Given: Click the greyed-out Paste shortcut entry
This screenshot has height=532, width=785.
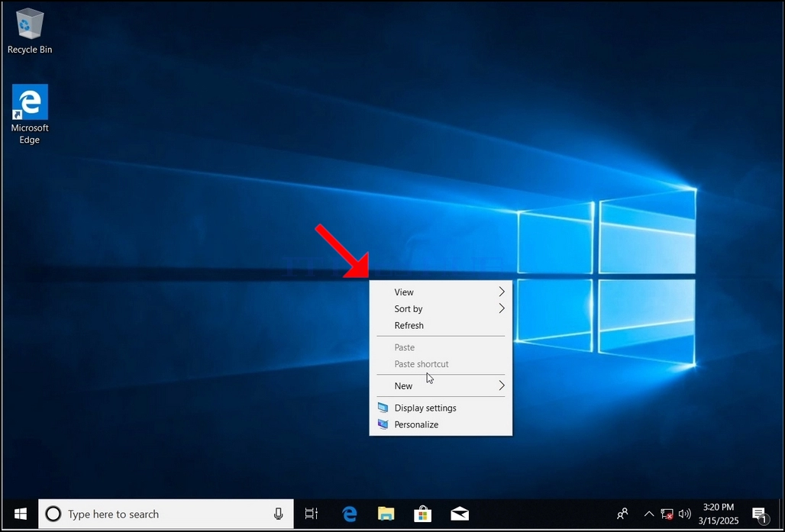Looking at the screenshot, I should [x=441, y=364].
